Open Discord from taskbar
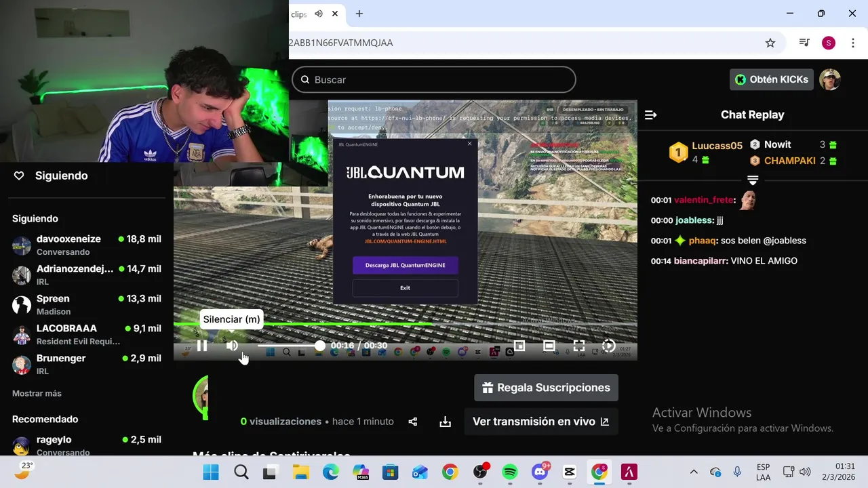The height and width of the screenshot is (488, 868). (540, 472)
